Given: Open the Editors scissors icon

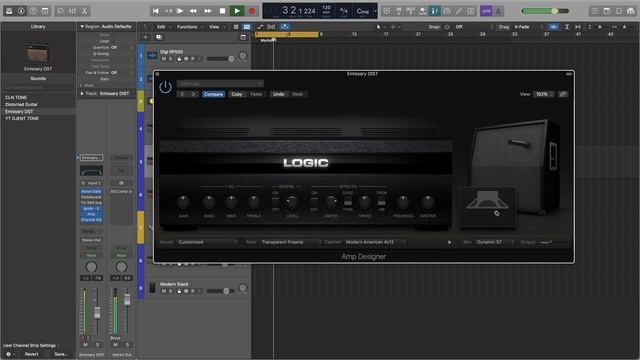Looking at the screenshot, I should coord(84,11).
